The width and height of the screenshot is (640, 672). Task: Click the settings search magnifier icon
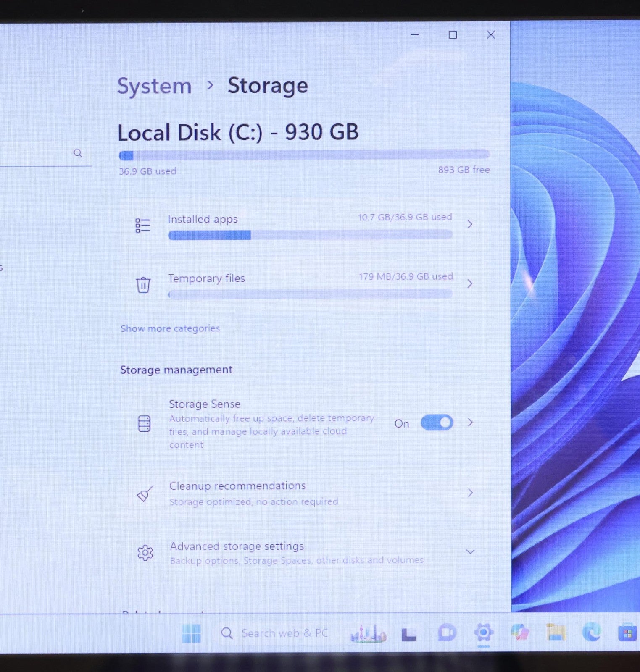click(x=78, y=153)
